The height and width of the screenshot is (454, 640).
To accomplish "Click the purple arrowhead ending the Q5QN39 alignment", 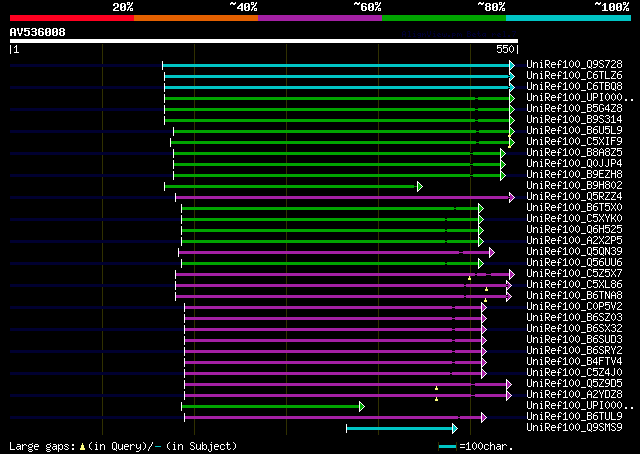I will pyautogui.click(x=492, y=253).
